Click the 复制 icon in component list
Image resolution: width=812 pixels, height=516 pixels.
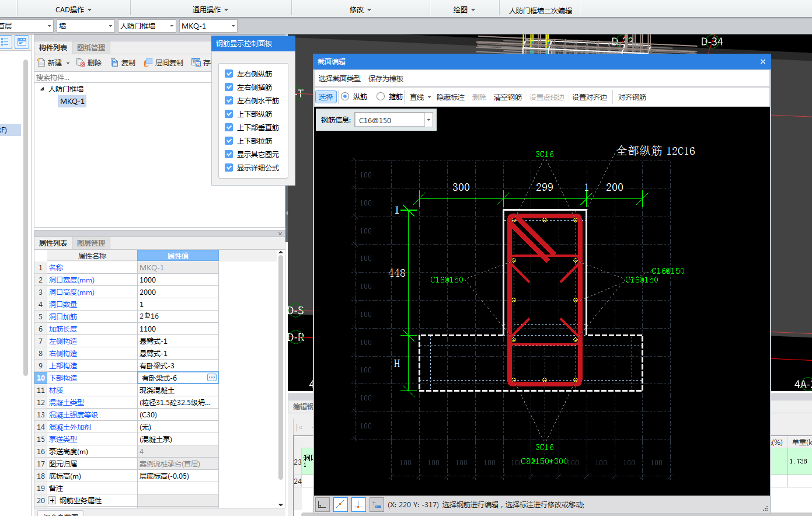click(x=114, y=62)
